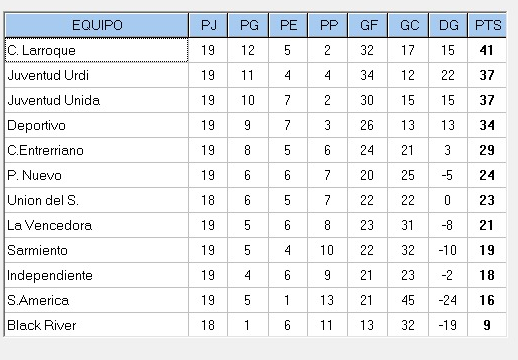The width and height of the screenshot is (518, 360).
Task: Click the PJ column header
Action: click(208, 25)
